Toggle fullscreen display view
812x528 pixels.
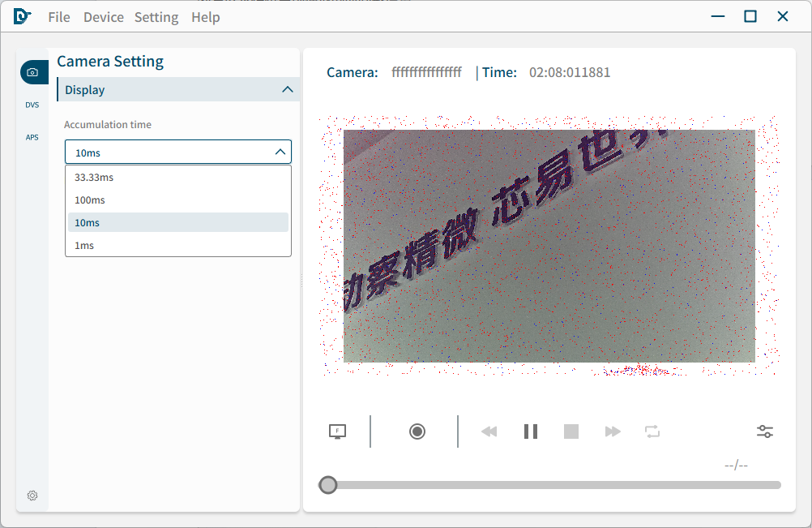coord(336,431)
